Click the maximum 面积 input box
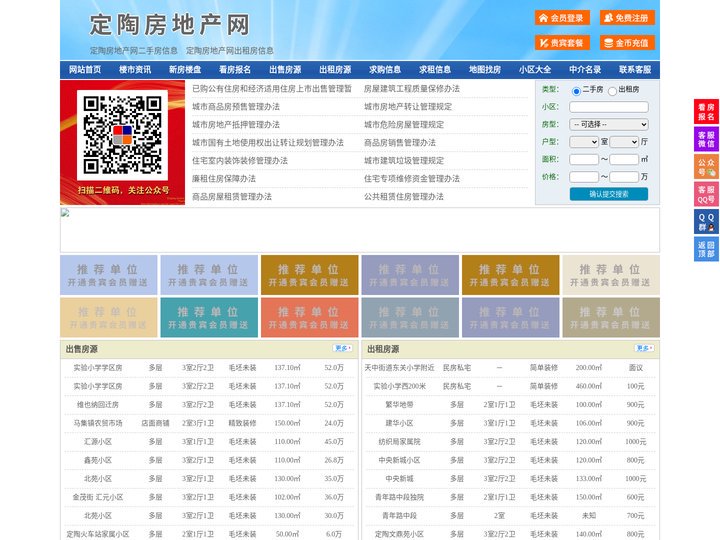Viewport: 720px width, 540px height. click(x=624, y=159)
